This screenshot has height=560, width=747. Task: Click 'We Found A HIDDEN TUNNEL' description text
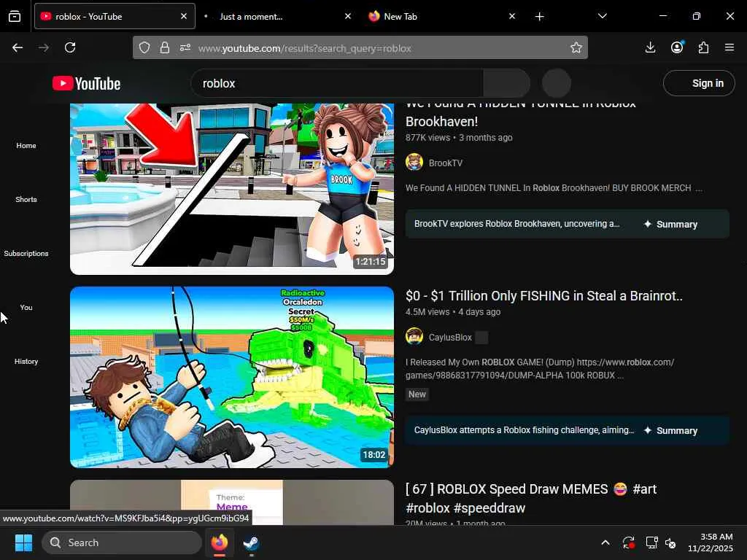554,188
